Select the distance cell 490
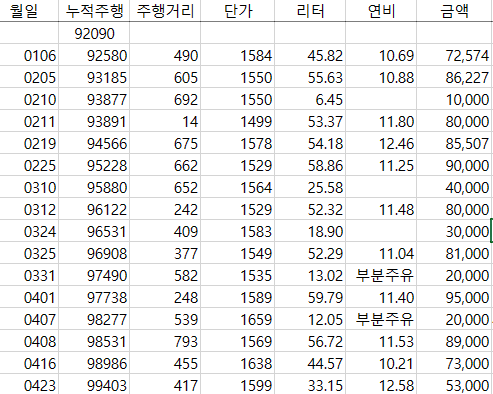The height and width of the screenshot is (394, 493). tap(165, 55)
